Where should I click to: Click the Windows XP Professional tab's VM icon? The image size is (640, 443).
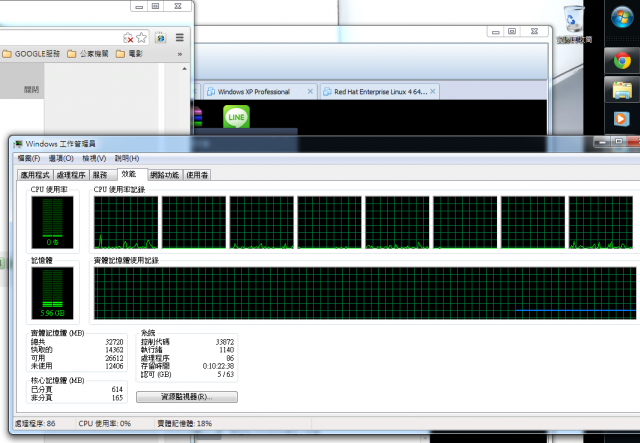pyautogui.click(x=211, y=92)
